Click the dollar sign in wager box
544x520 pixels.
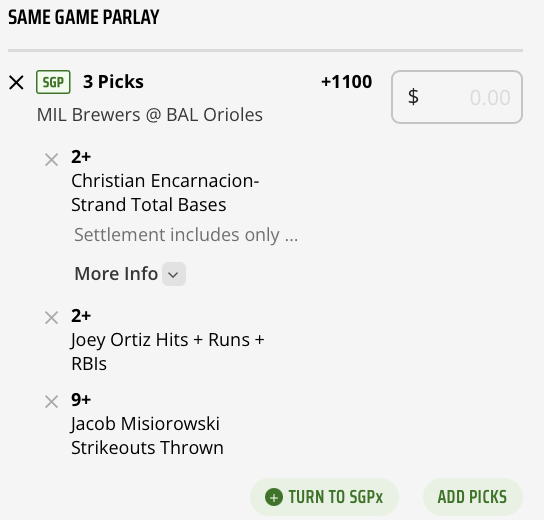pos(413,97)
